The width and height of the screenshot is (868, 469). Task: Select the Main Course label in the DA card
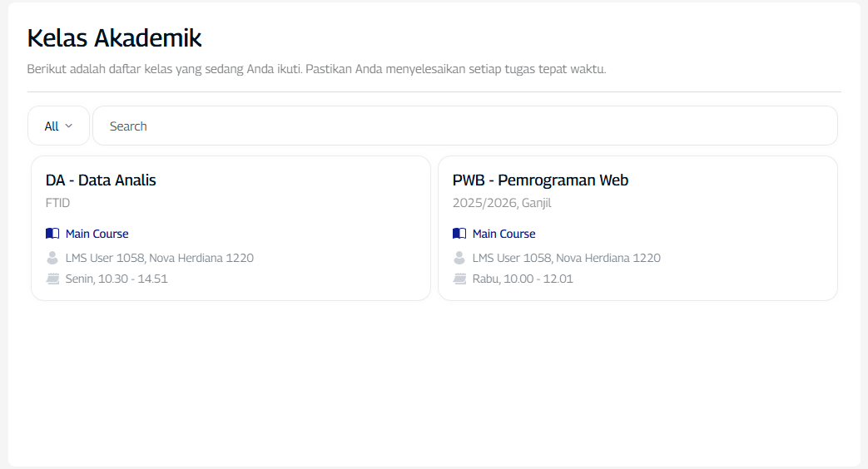[x=97, y=234]
